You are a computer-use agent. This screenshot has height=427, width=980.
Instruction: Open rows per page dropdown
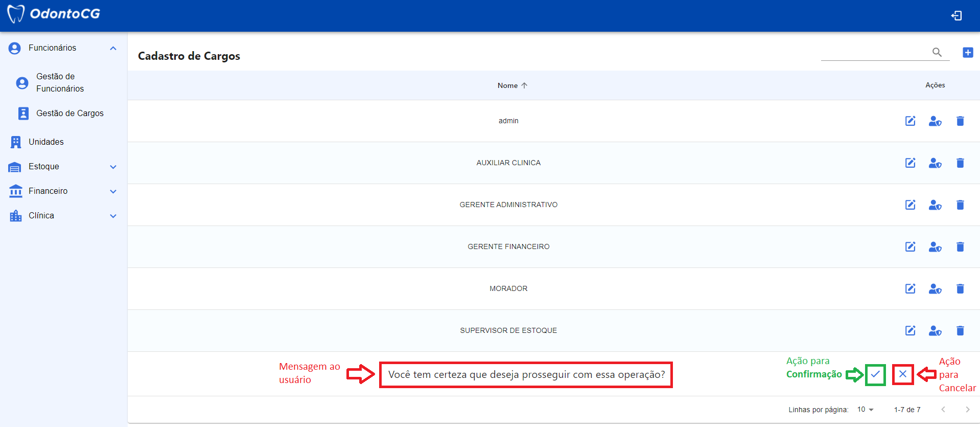(866, 410)
